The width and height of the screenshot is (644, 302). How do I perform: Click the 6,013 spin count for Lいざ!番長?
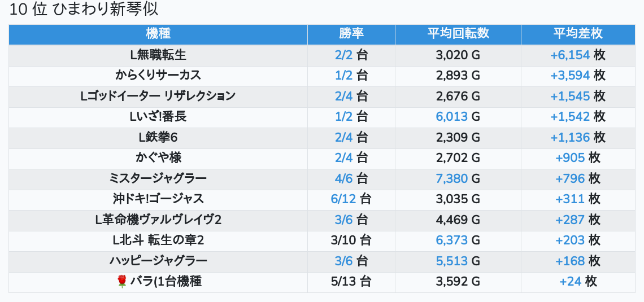(x=451, y=117)
